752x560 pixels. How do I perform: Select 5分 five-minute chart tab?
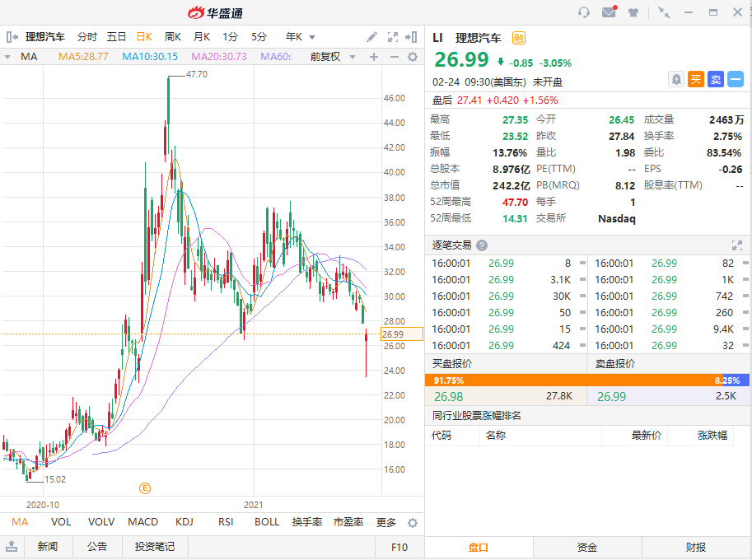259,37
